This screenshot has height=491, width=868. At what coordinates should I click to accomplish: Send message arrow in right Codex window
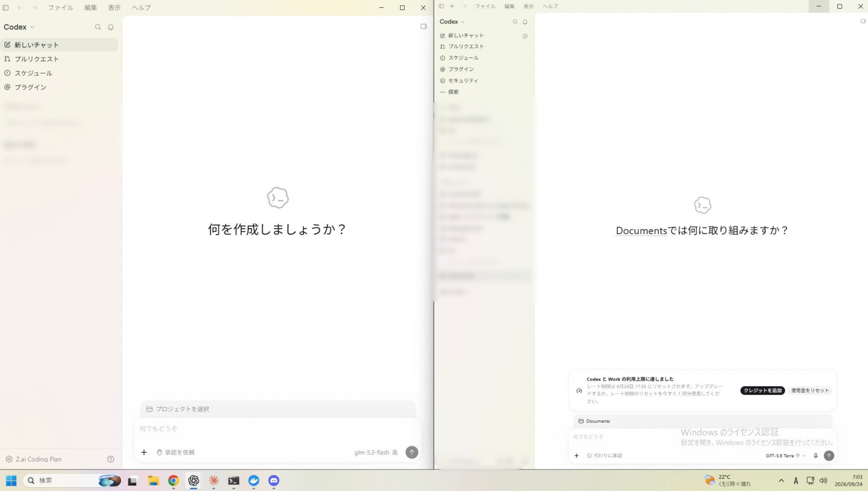[829, 455]
